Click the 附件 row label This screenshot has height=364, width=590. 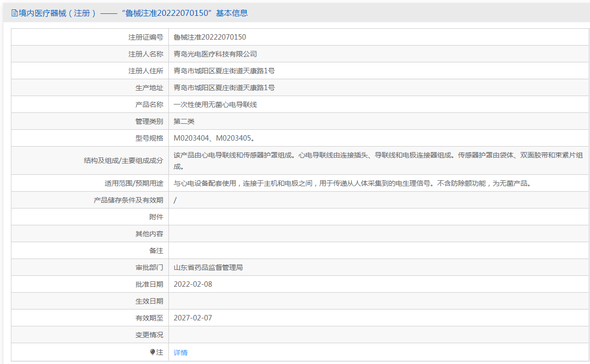pos(156,217)
